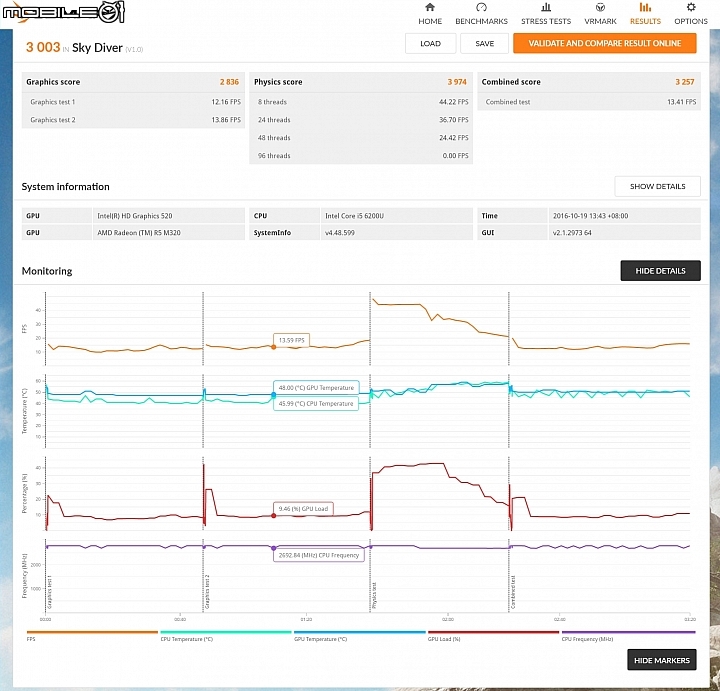Switch to the RESULTS tab label
This screenshot has height=691, width=720.
(x=645, y=21)
